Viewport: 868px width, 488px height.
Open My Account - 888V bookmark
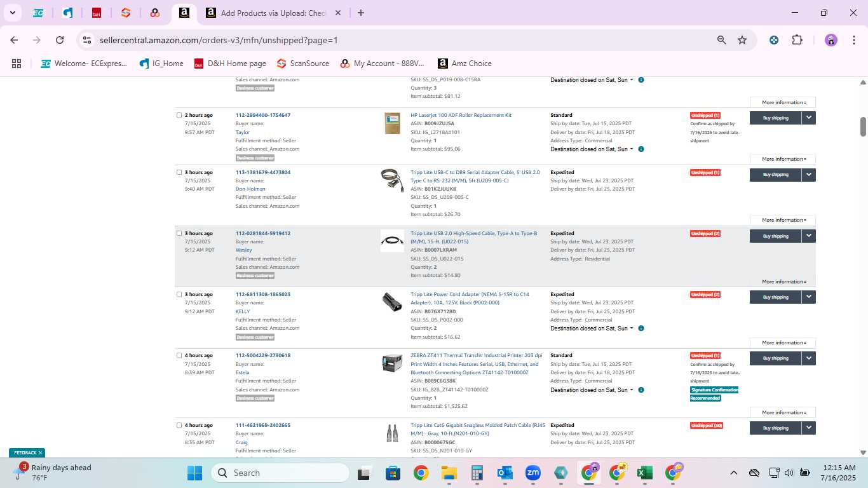382,64
